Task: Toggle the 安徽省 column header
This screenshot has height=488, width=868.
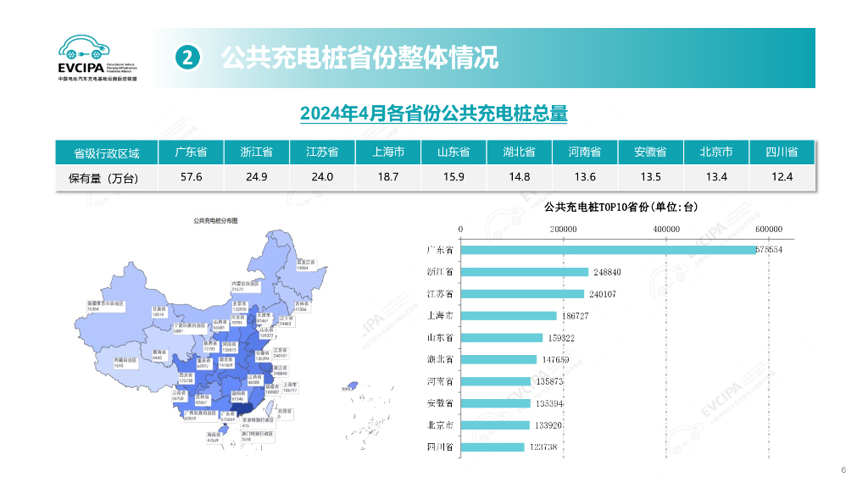Action: click(649, 152)
